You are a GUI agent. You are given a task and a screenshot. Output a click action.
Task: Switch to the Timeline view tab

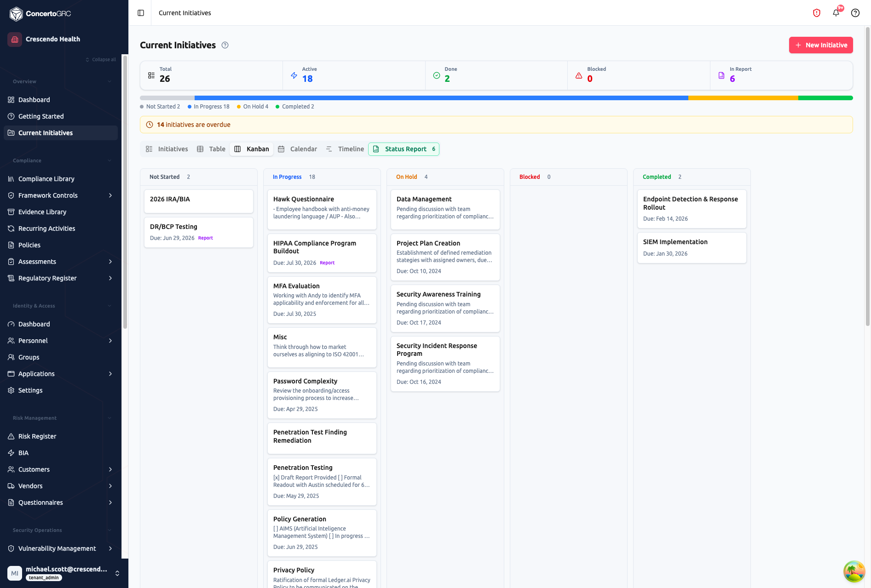tap(345, 149)
